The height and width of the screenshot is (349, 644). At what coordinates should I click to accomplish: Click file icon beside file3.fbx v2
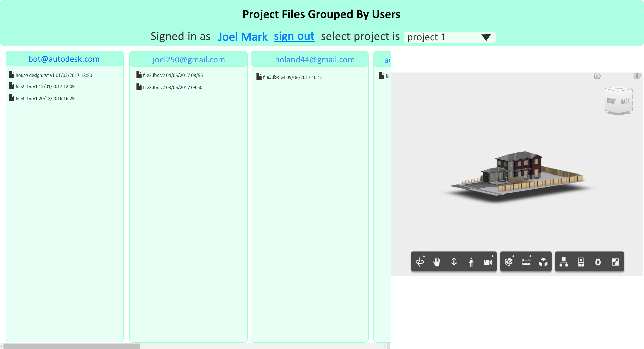coord(139,87)
